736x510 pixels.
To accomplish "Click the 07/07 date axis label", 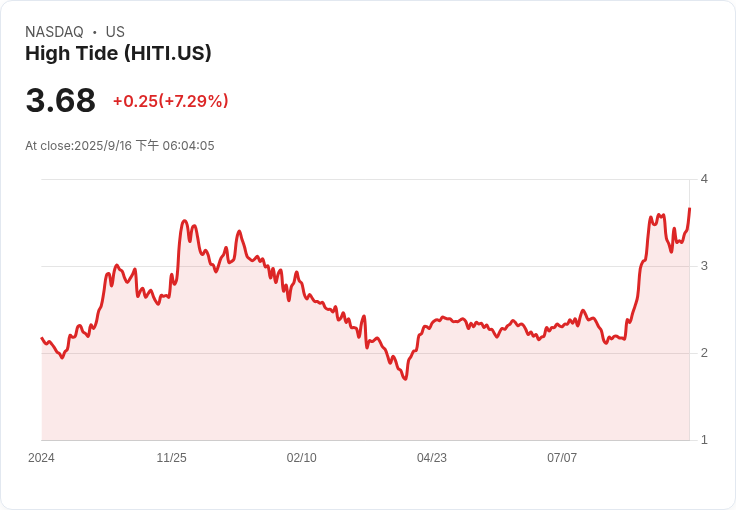I will pos(562,458).
